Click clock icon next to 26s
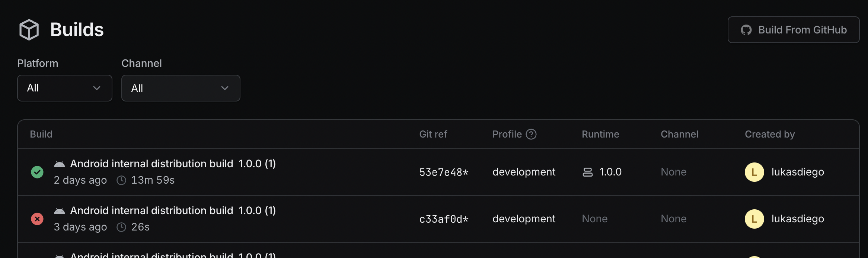Screen dimensions: 868x258 tap(121, 227)
